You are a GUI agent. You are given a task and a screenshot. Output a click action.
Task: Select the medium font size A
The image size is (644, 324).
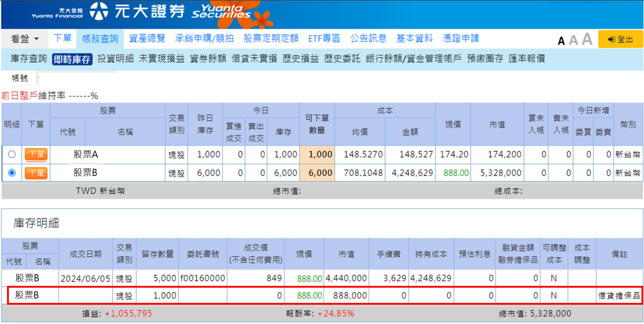pos(573,40)
